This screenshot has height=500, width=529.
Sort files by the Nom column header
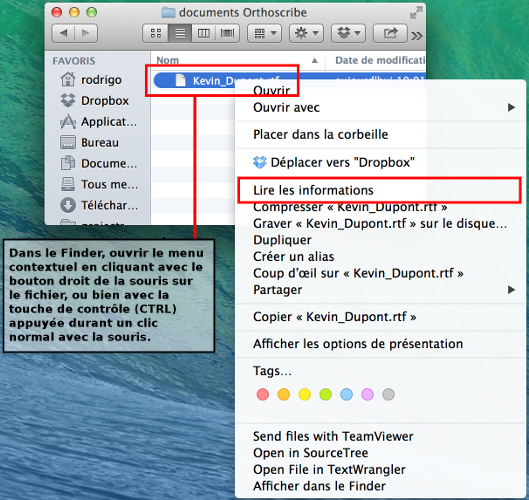coord(238,60)
